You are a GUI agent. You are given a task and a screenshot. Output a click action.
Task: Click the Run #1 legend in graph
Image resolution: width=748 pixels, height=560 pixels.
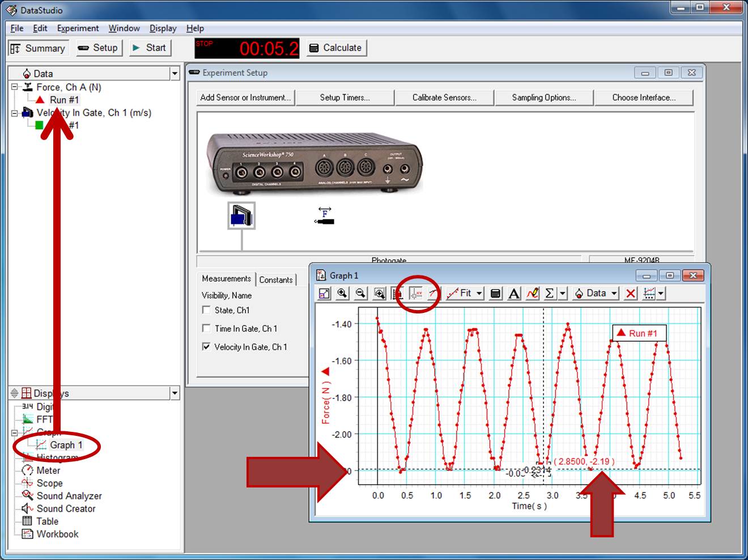pos(639,333)
